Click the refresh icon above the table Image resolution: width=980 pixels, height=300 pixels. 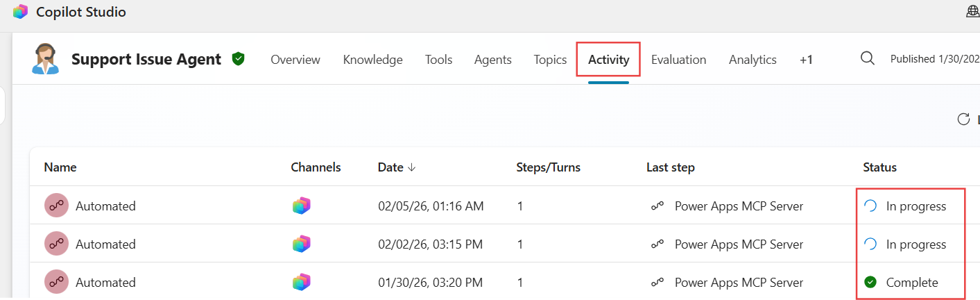pos(963,119)
